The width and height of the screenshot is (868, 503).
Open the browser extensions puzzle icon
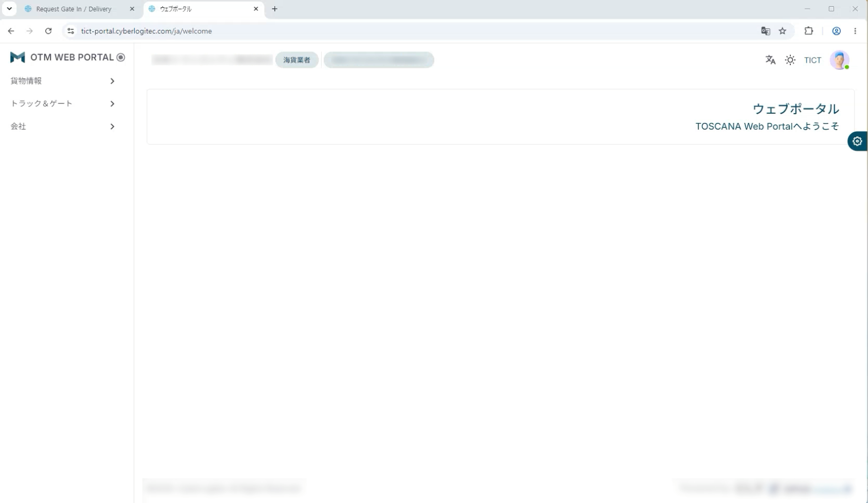(x=809, y=31)
